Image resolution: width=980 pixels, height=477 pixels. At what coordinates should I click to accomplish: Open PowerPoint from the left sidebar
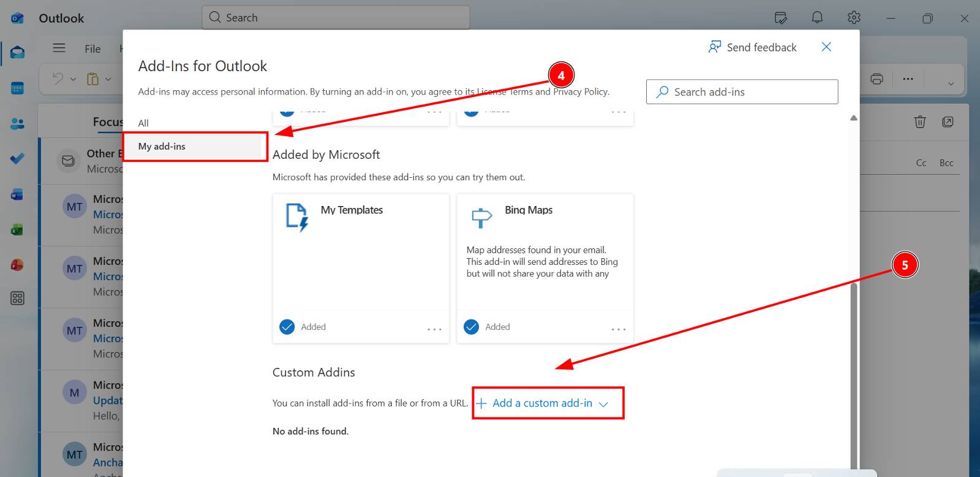pos(17,265)
